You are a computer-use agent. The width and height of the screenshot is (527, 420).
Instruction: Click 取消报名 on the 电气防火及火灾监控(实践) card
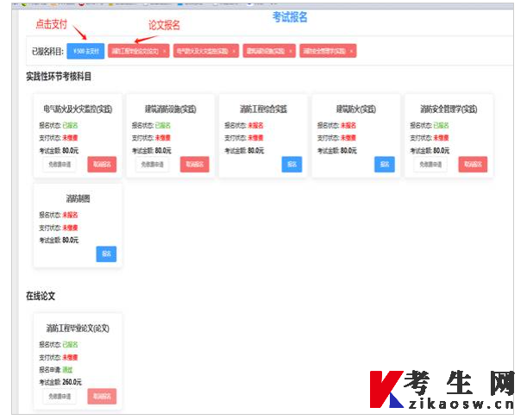click(x=102, y=165)
